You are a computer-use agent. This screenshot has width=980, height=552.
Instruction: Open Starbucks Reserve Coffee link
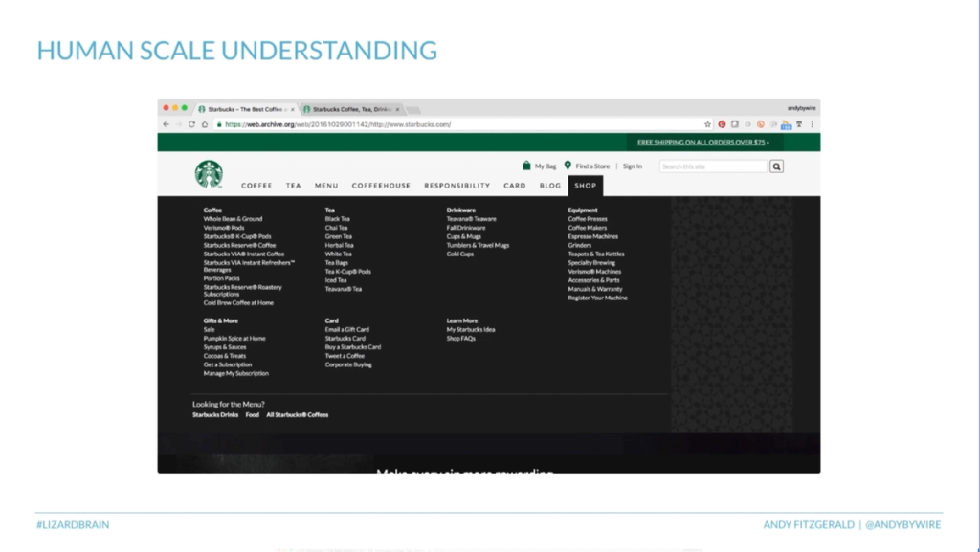[239, 246]
